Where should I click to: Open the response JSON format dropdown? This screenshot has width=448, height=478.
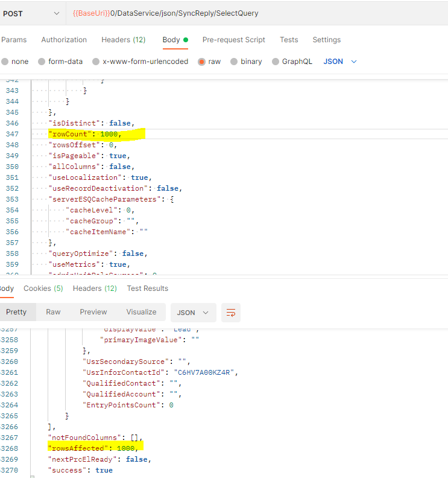pyautogui.click(x=194, y=313)
